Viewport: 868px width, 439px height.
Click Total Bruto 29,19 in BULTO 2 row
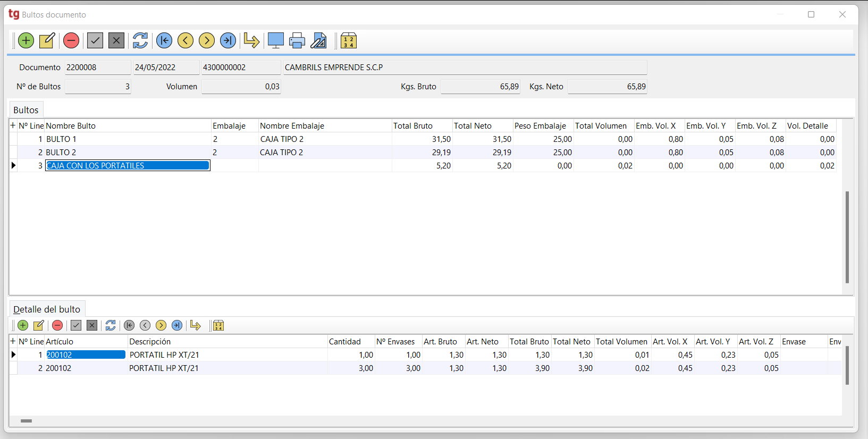(422, 153)
